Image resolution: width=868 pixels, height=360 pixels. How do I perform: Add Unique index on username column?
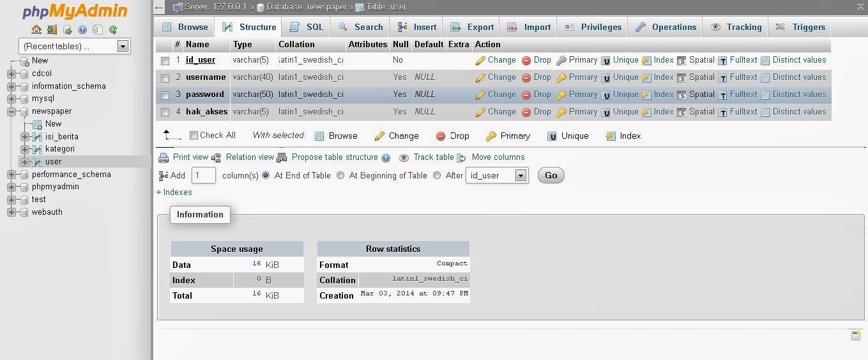point(620,77)
